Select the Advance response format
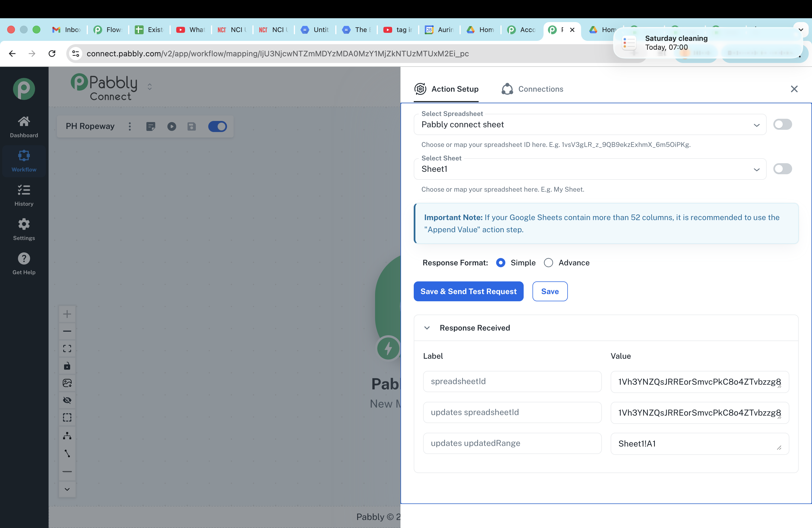This screenshot has width=812, height=528. coord(549,263)
